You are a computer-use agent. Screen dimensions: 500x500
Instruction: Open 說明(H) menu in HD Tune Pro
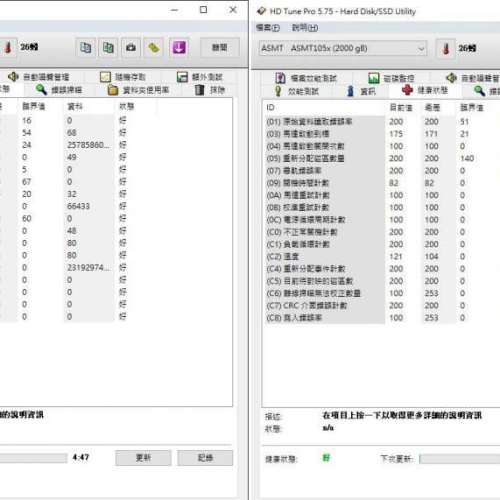(305, 28)
